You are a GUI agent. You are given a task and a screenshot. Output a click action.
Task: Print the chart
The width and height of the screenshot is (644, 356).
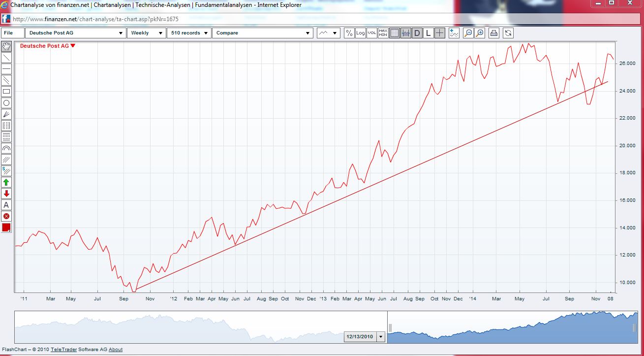pos(494,33)
